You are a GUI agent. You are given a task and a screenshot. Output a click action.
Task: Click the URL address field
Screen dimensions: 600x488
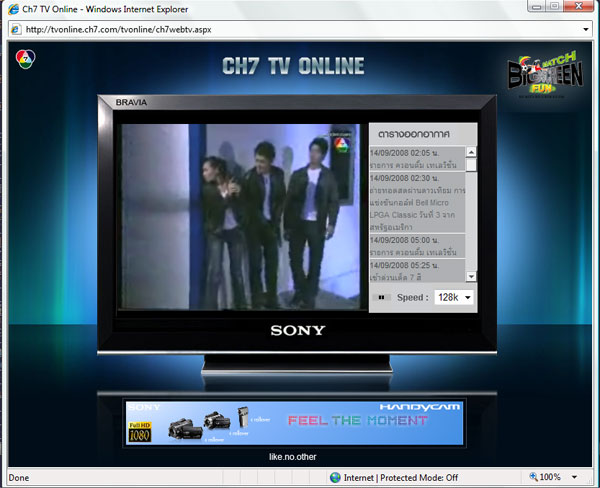tap(298, 29)
